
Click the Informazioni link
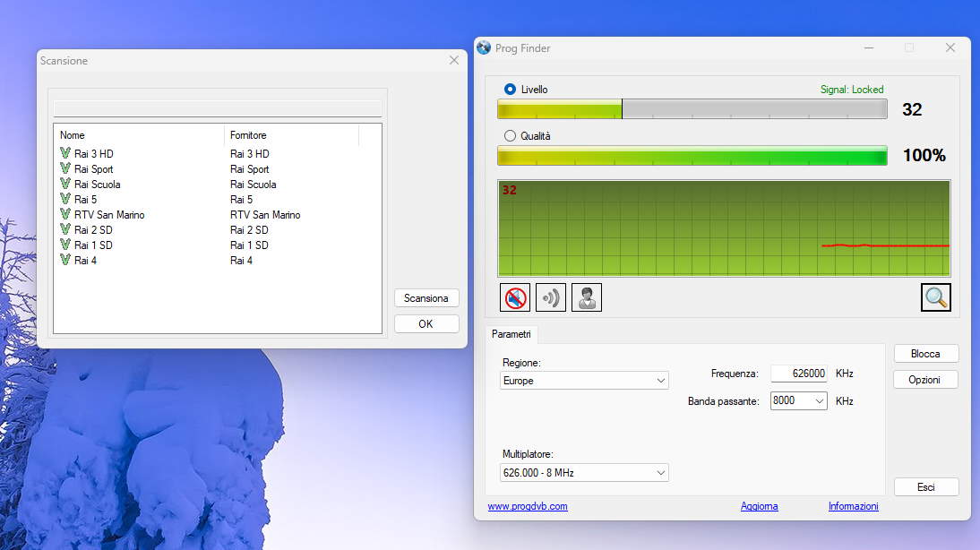pos(853,506)
